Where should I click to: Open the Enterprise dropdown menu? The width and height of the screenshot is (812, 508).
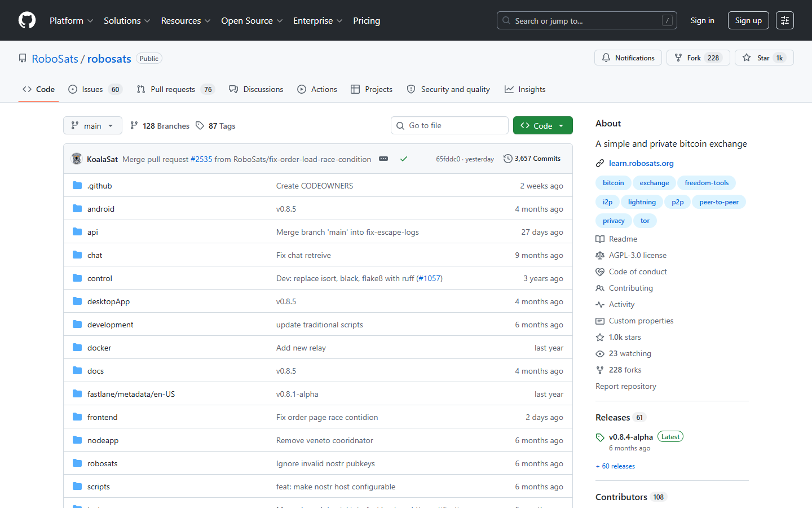(317, 20)
